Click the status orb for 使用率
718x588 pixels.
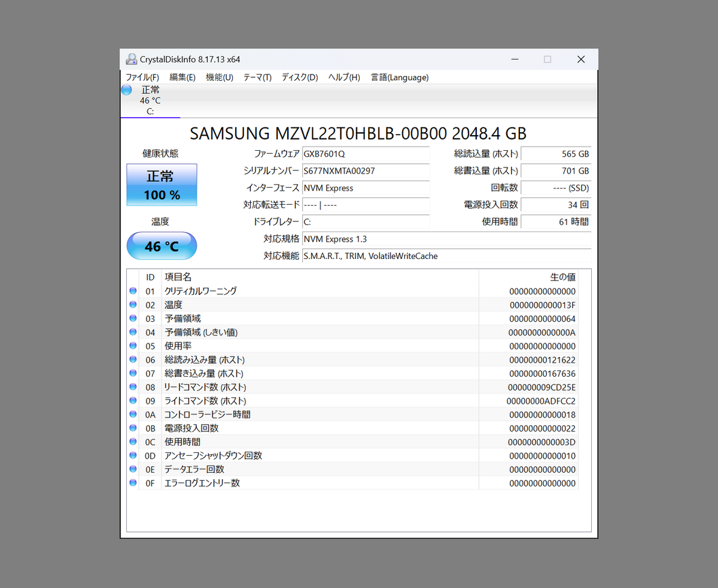[x=133, y=346]
